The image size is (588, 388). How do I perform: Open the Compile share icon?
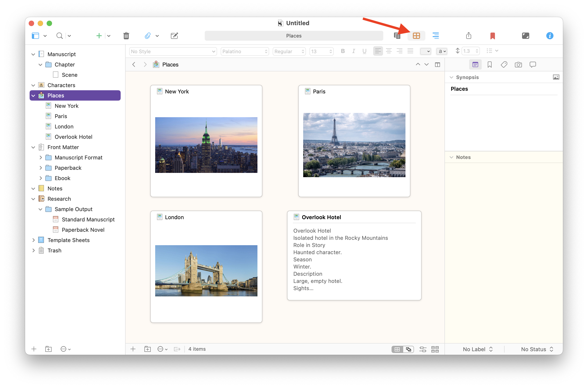(x=469, y=36)
